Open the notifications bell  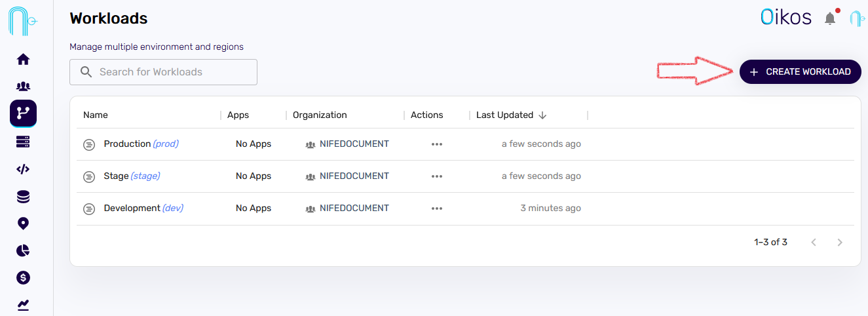click(830, 18)
